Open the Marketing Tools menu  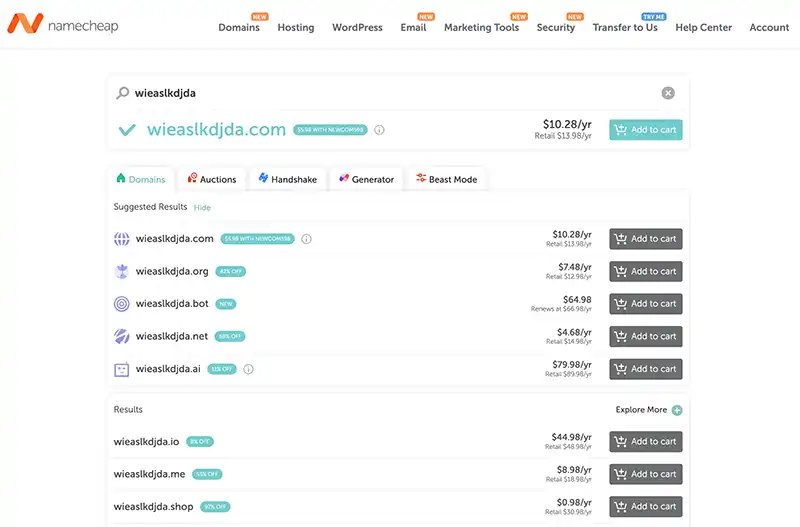pyautogui.click(x=481, y=28)
